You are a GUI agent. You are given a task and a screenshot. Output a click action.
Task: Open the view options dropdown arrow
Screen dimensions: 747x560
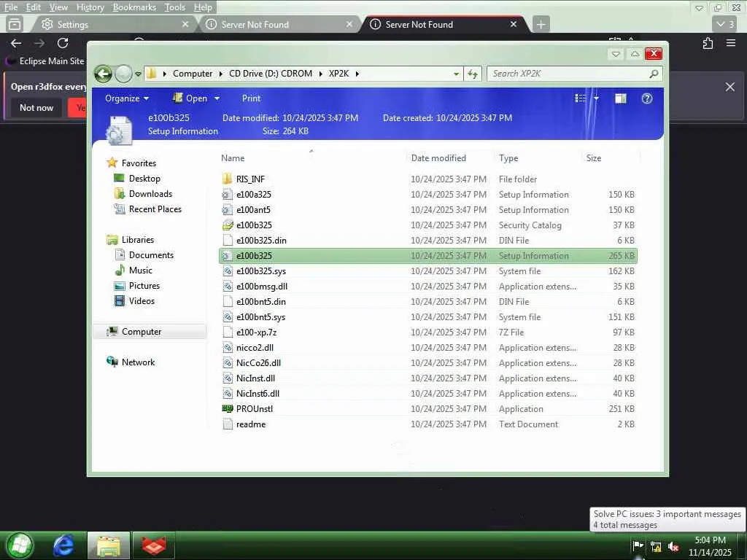pos(596,98)
